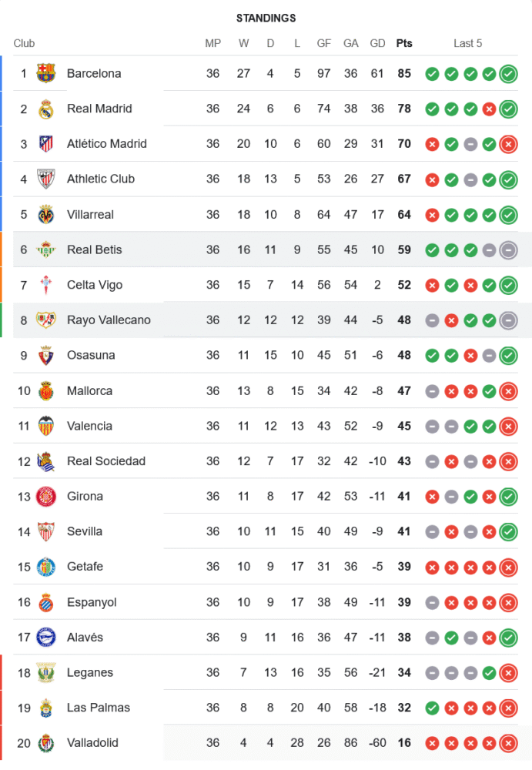Click the Las Palmas crest icon
The height and width of the screenshot is (770, 532).
(46, 708)
